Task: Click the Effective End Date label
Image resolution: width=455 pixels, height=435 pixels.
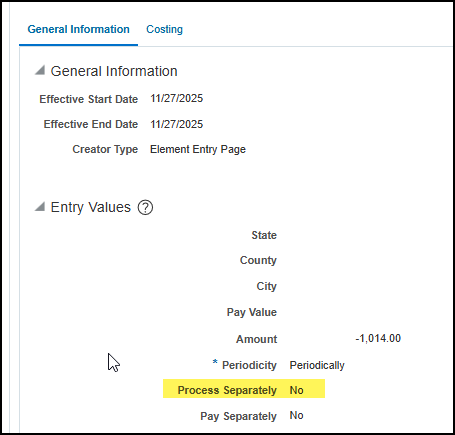Action: [91, 124]
